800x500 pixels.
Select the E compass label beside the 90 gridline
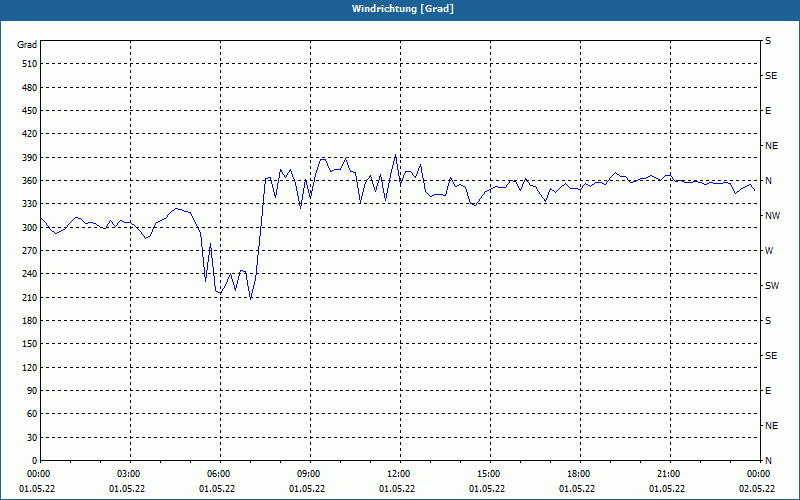coord(768,391)
